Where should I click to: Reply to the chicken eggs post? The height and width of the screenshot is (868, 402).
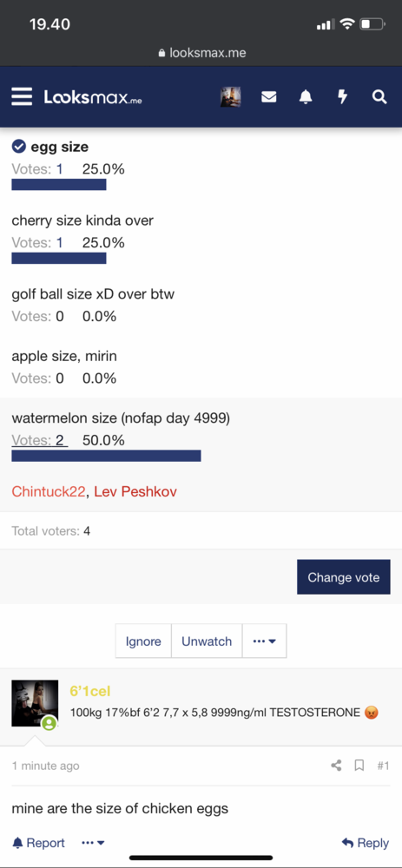(366, 843)
